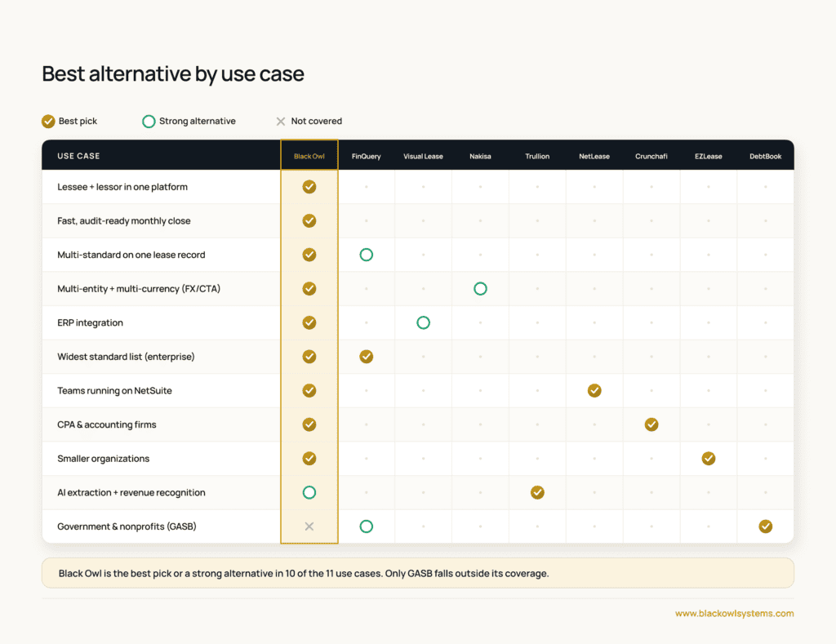This screenshot has width=836, height=644.
Task: Click the 'Widest standard list (enterprise)' label
Action: (x=126, y=357)
